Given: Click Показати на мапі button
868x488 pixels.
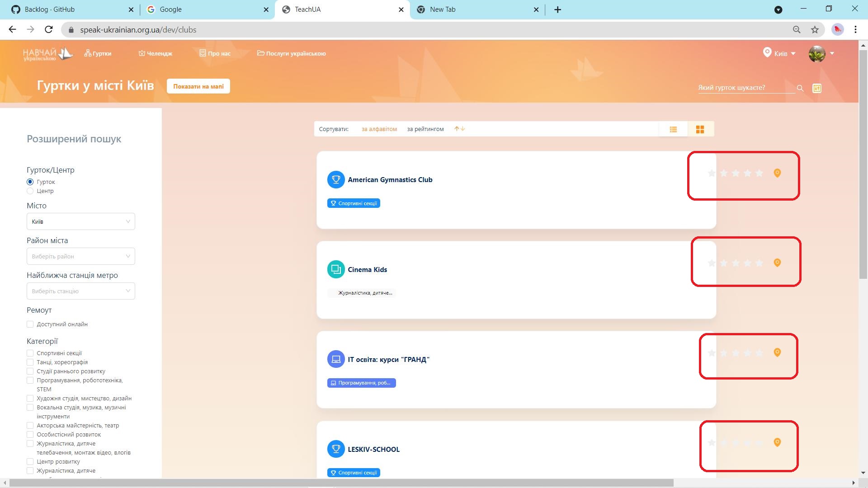Looking at the screenshot, I should tap(198, 86).
